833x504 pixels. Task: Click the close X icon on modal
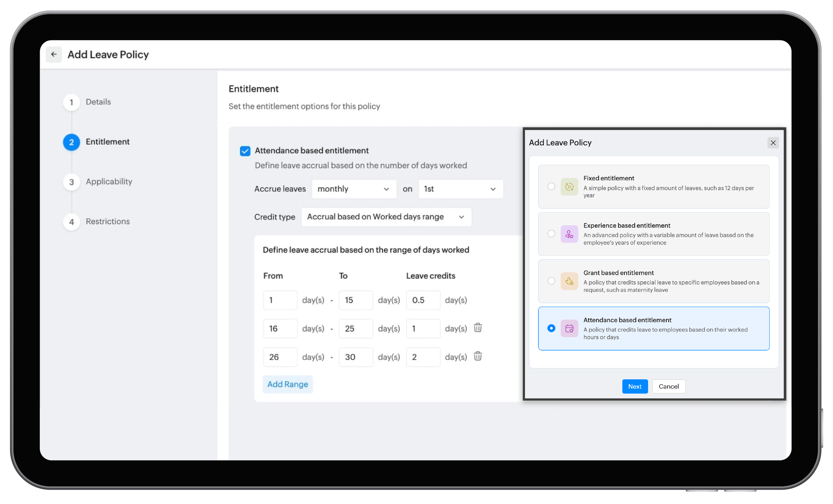[773, 143]
